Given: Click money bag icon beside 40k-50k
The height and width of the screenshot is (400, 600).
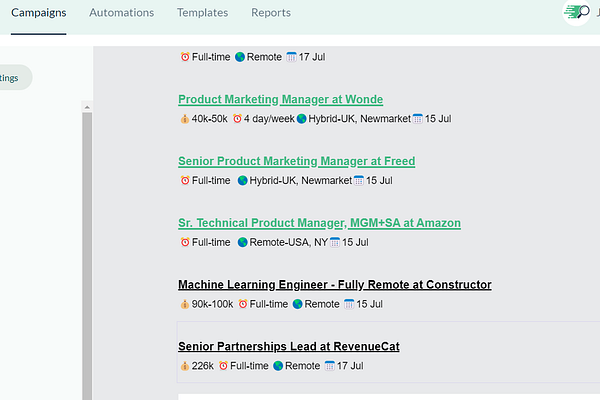Looking at the screenshot, I should pos(184,119).
